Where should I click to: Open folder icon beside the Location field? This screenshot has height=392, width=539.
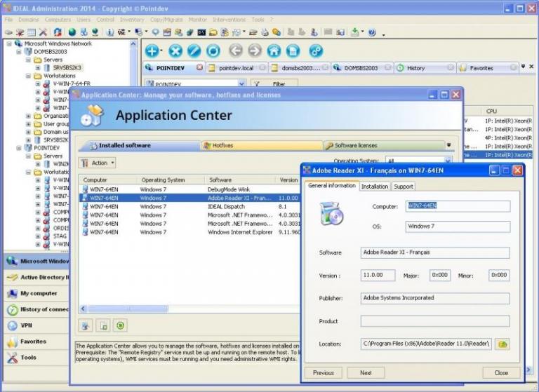click(x=502, y=344)
